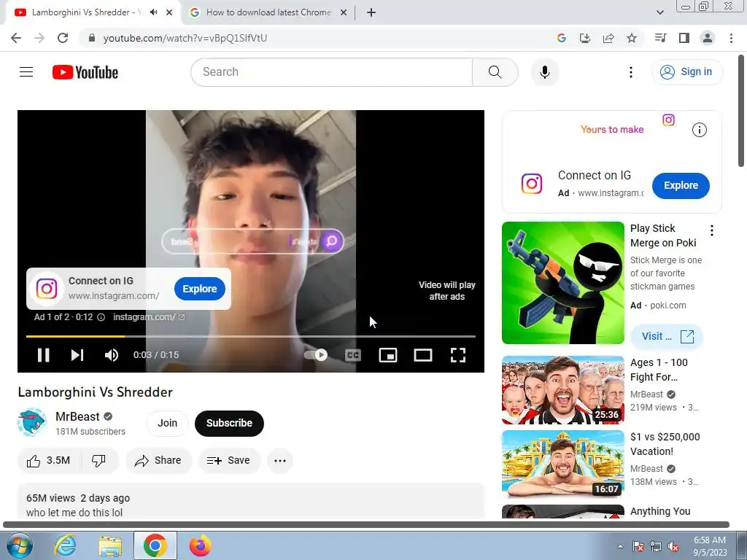
Task: Mute tab via speaker icon
Action: [x=153, y=12]
